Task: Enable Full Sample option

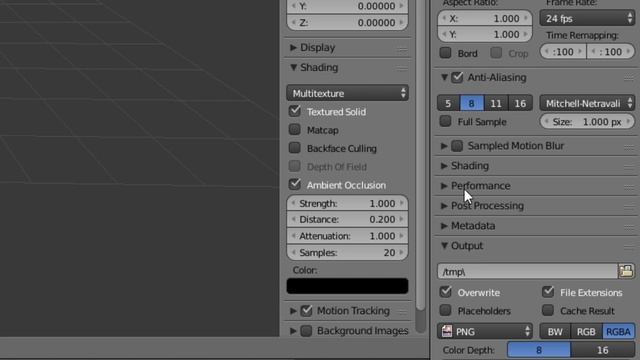Action: click(445, 121)
